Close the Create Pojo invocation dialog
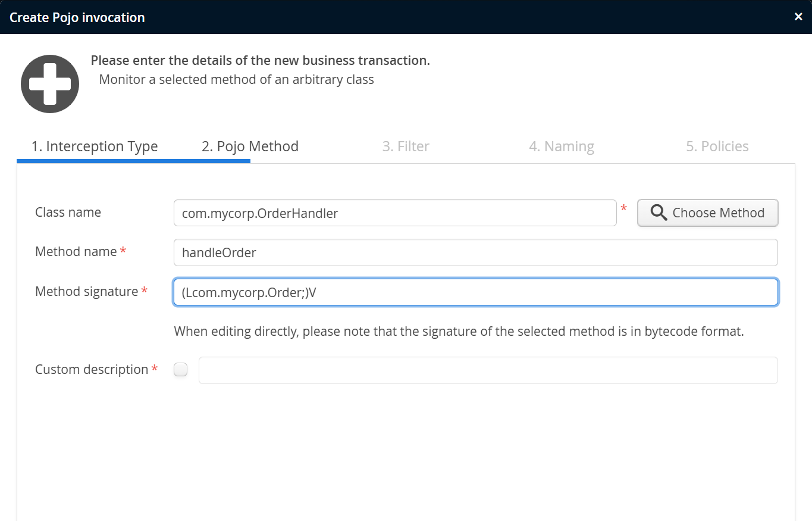This screenshot has height=521, width=812. 798,17
